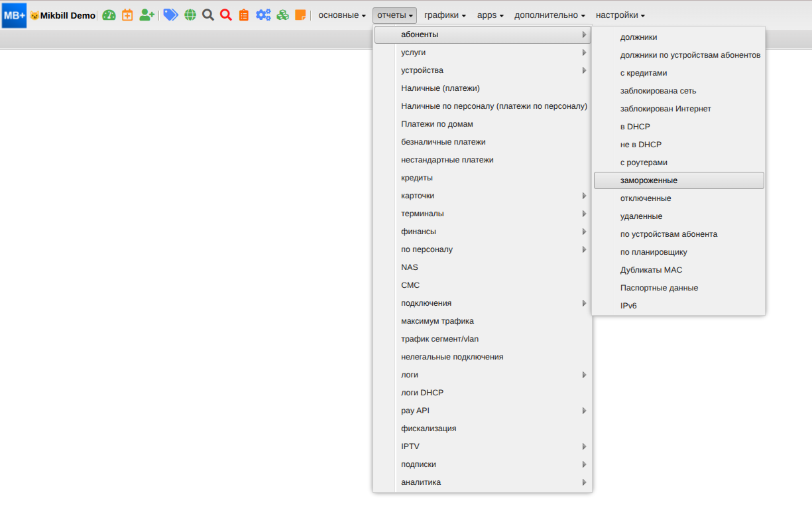Open нелегальные подключения report
812x530 pixels.
tap(483, 357)
